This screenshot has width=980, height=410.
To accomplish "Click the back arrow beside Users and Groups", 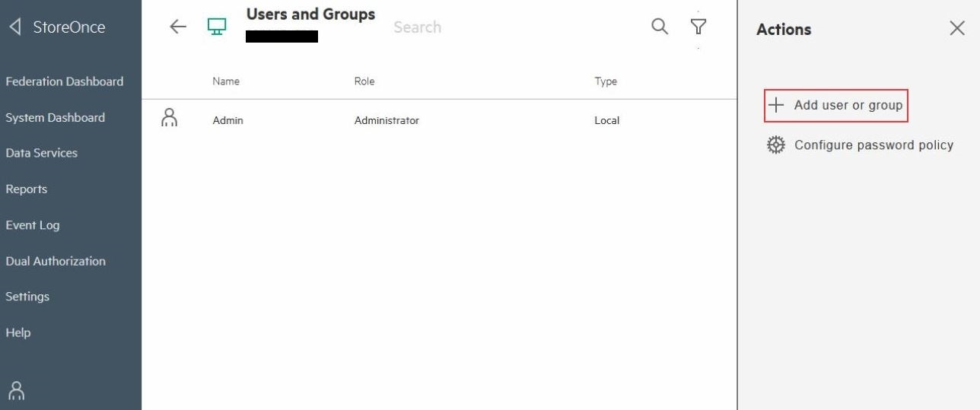I will coord(177,27).
